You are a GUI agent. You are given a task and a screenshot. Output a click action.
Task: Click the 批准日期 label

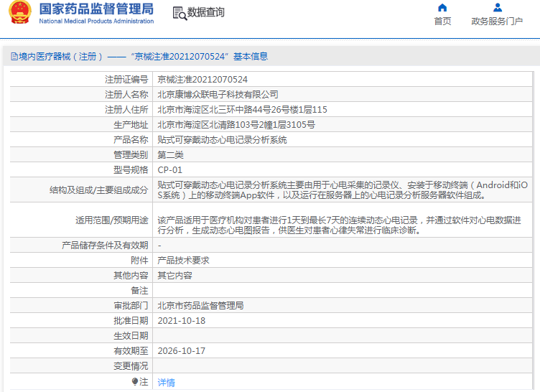(x=131, y=321)
